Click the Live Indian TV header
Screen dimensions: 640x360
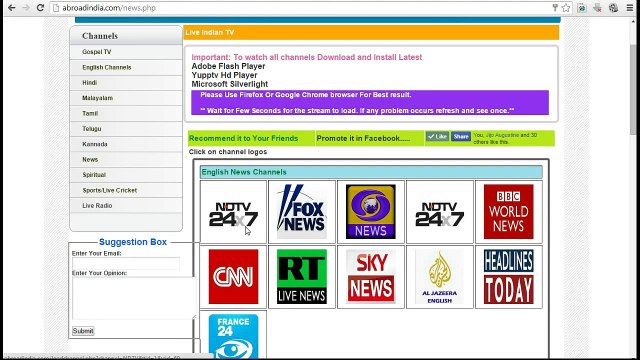click(371, 33)
